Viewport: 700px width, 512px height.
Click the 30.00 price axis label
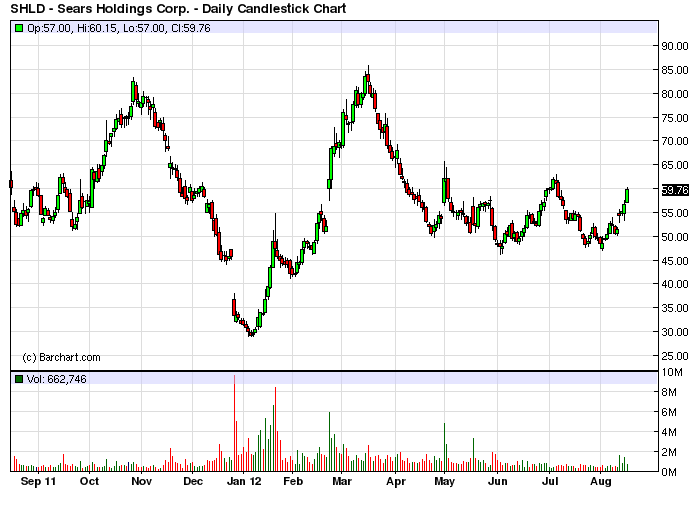click(x=675, y=332)
